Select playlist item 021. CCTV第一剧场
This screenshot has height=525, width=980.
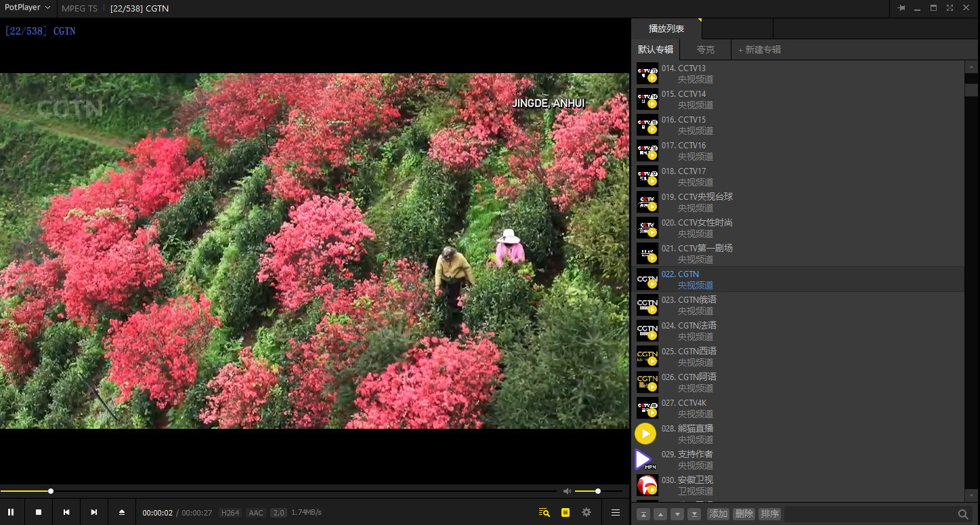pos(798,254)
